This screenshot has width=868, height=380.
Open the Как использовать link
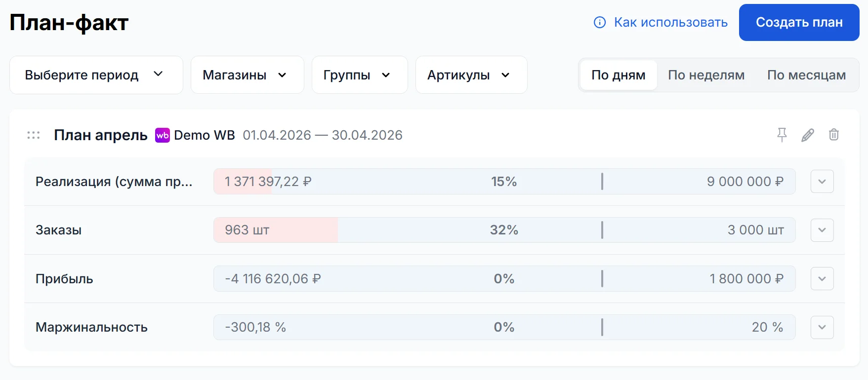pyautogui.click(x=671, y=22)
